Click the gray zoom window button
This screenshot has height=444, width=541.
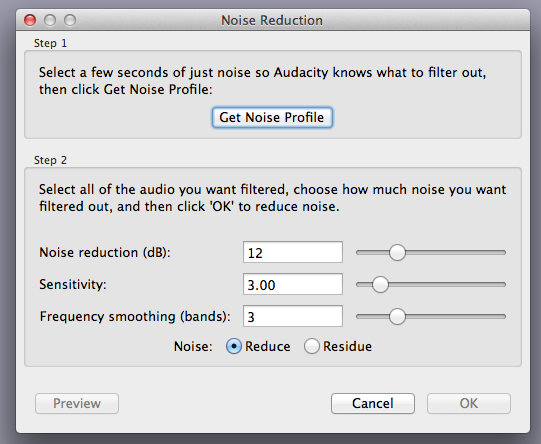70,20
